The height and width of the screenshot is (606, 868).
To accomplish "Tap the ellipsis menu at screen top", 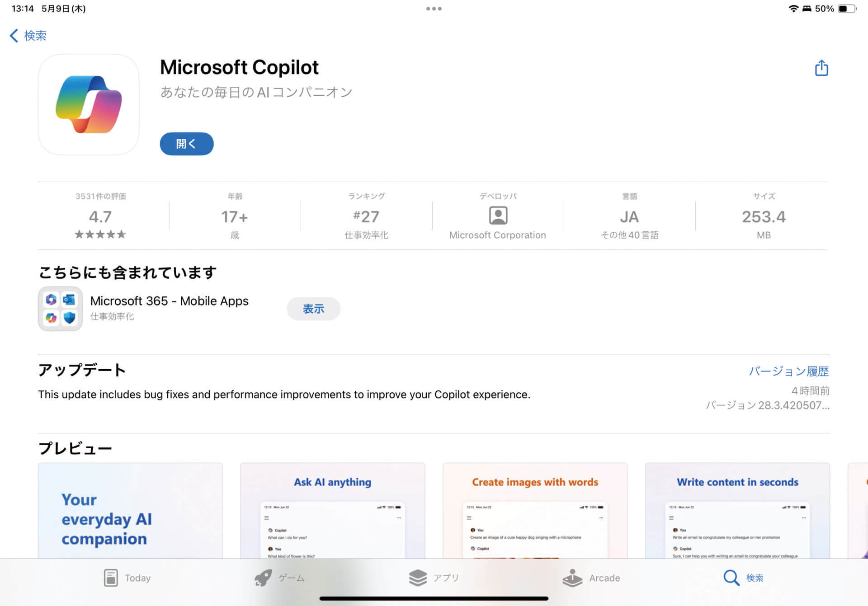I will pos(434,8).
